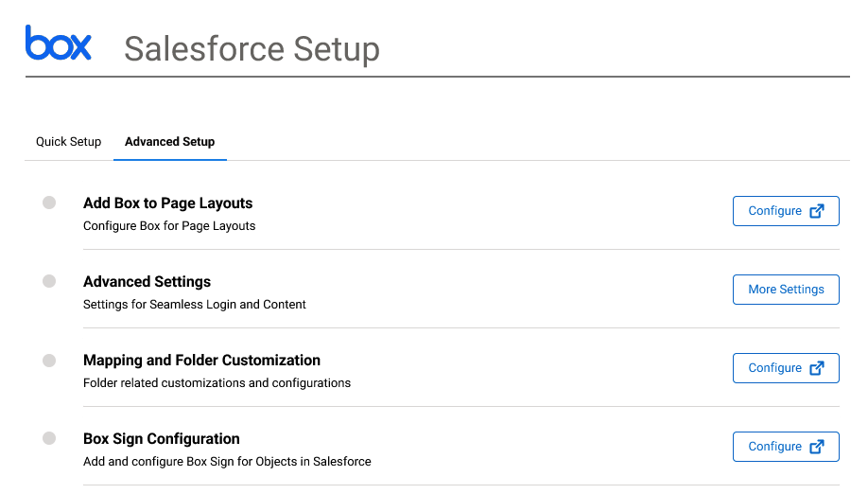Click status circle beside Add Box to Page Layouts

point(49,203)
